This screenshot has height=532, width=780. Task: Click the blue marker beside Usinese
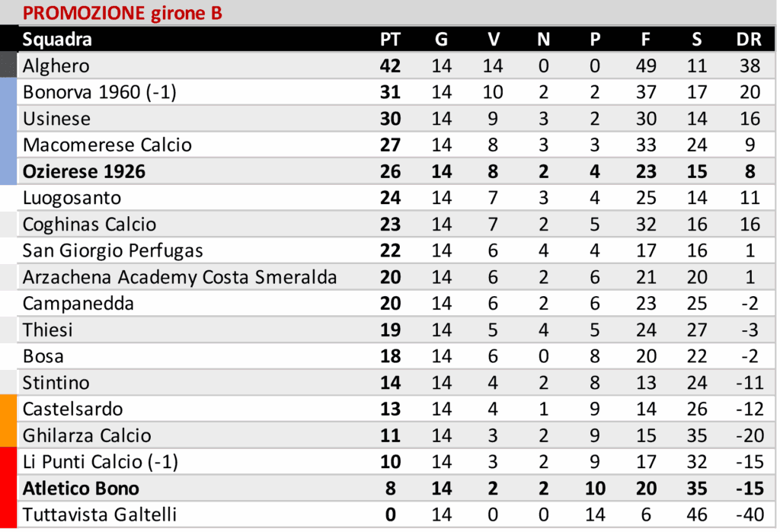[x=8, y=119]
